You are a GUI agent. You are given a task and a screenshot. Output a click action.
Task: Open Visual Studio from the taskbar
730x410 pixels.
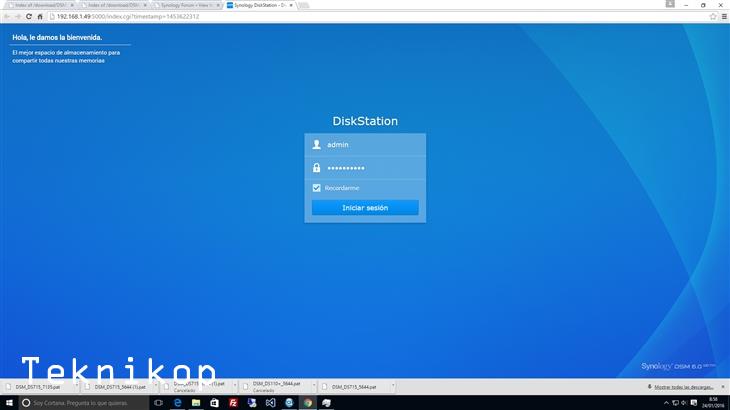click(x=270, y=402)
